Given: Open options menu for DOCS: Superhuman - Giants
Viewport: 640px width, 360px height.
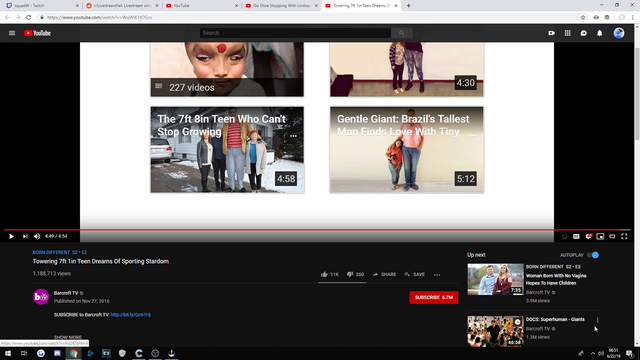Looking at the screenshot, I should tap(598, 320).
